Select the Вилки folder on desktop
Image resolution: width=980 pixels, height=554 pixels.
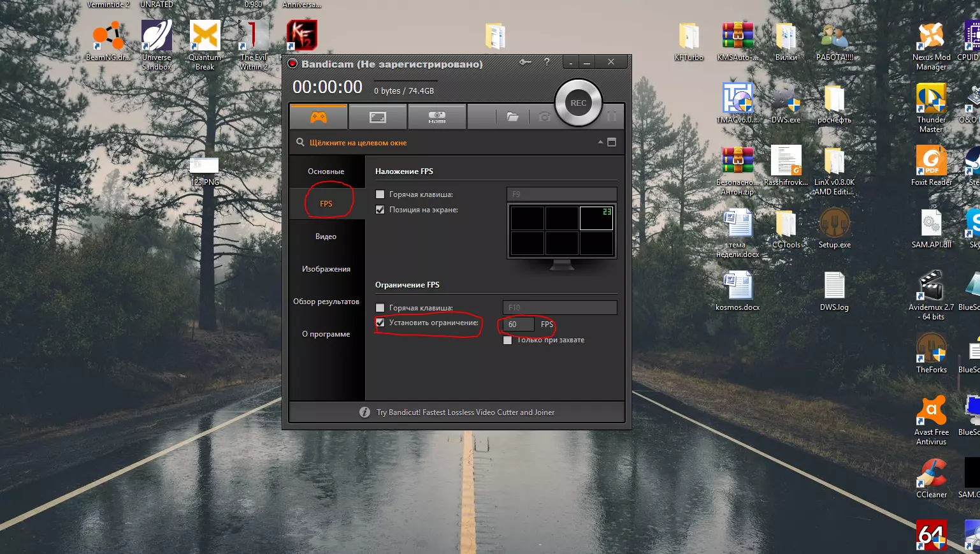pyautogui.click(x=786, y=41)
